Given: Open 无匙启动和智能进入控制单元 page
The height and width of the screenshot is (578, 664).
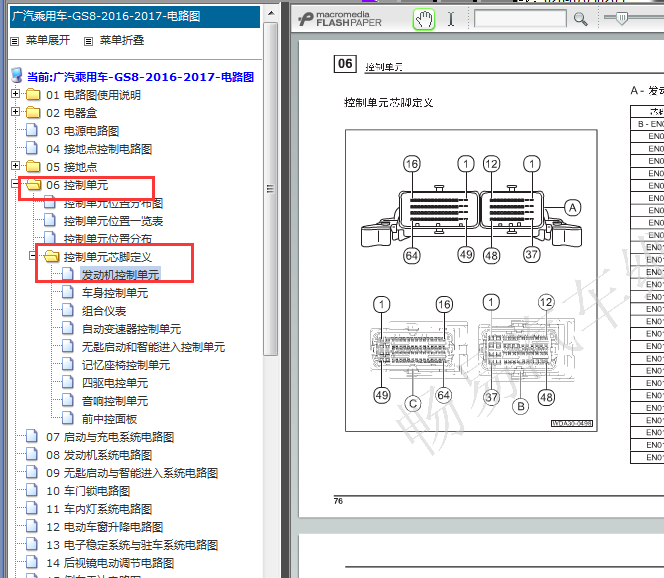Looking at the screenshot, I should pos(153,347).
